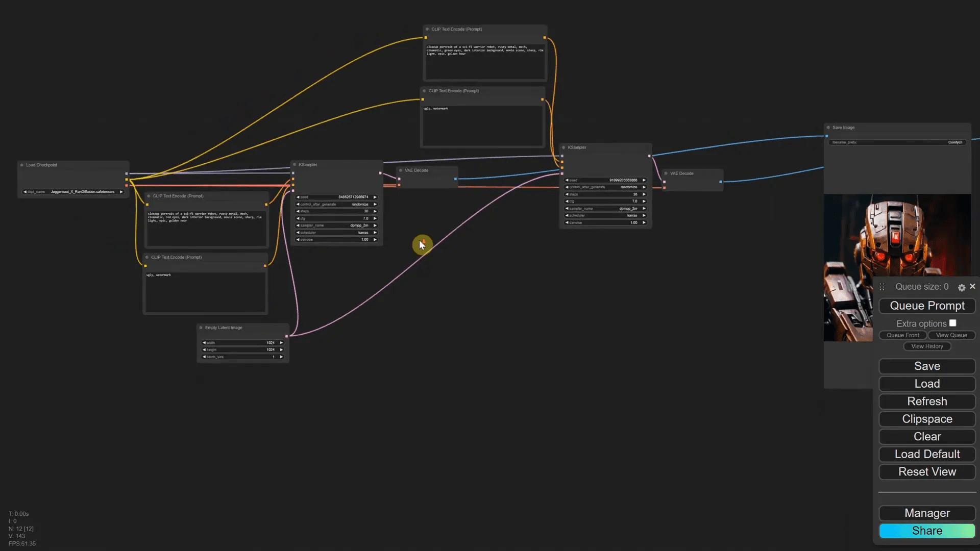This screenshot has height=551, width=980.
Task: Enable the Extra options checkbox
Action: coord(953,322)
